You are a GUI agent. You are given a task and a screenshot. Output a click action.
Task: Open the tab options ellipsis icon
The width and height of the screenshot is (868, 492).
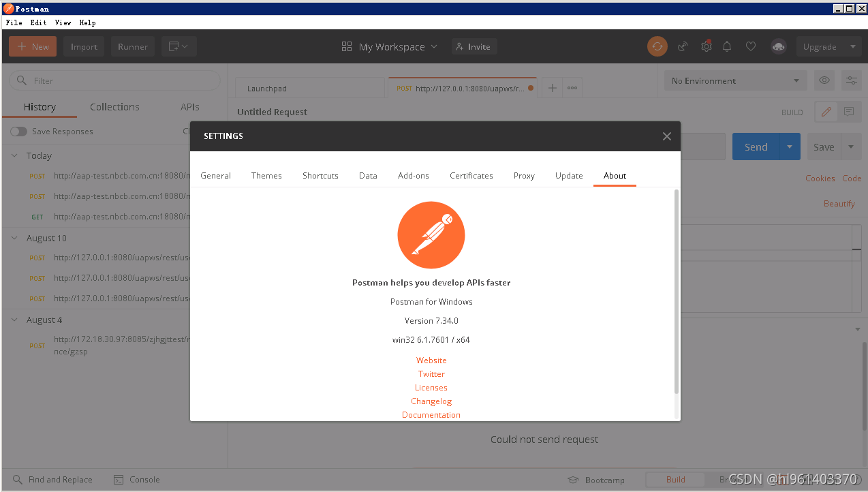coord(572,88)
